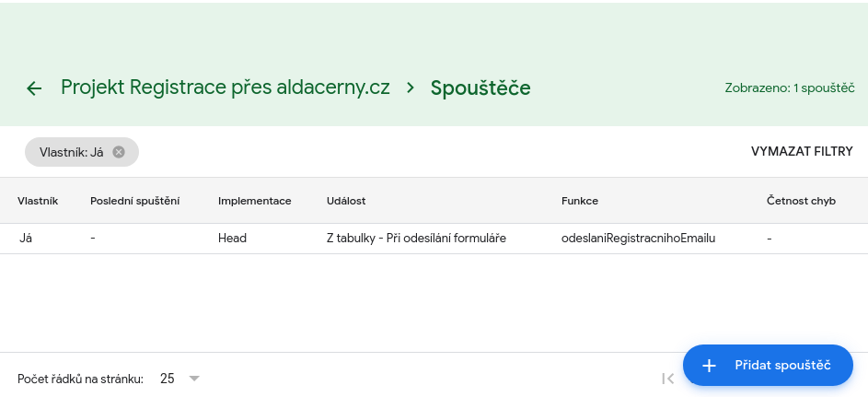Click the 'Zobrazeno: 1 spouštěč' counter text
Screen dimensions: 868x397
[x=790, y=88]
